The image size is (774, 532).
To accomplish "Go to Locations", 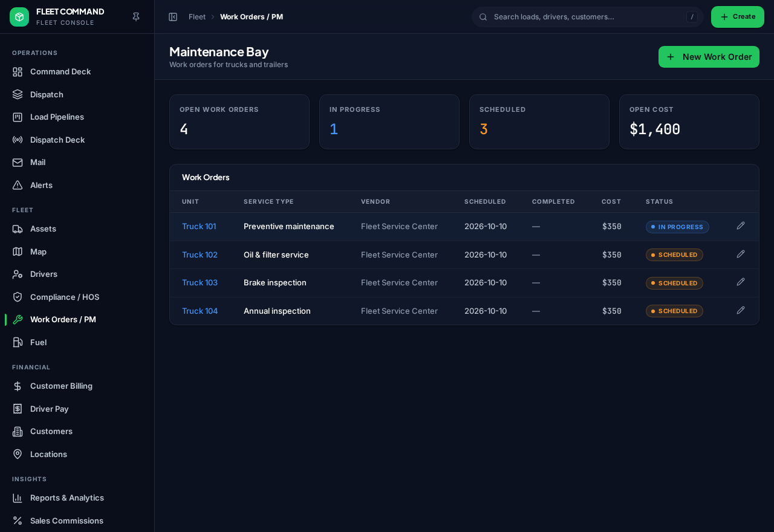I will click(x=77, y=454).
